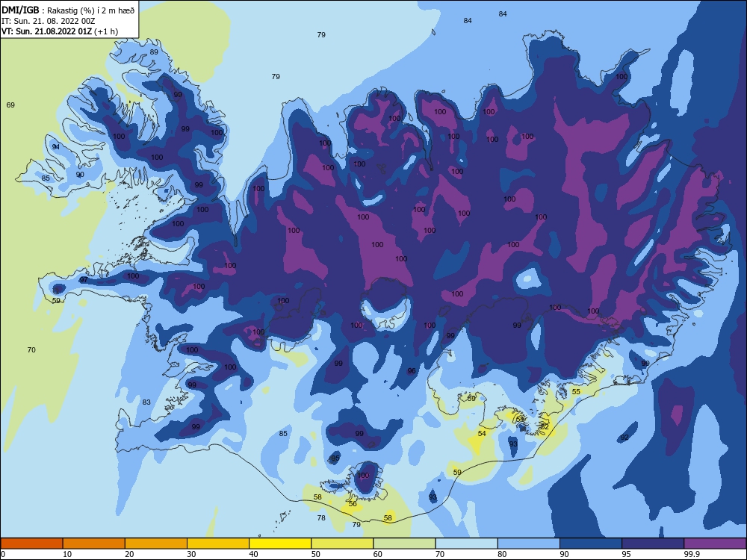Viewport: 747px width, 560px height.
Task: Click legend tick label '80'
Action: tap(502, 554)
